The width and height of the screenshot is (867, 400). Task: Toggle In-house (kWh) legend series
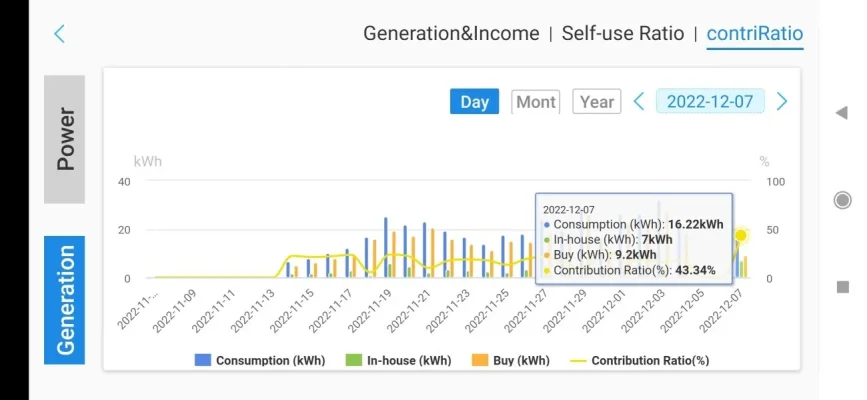point(398,361)
